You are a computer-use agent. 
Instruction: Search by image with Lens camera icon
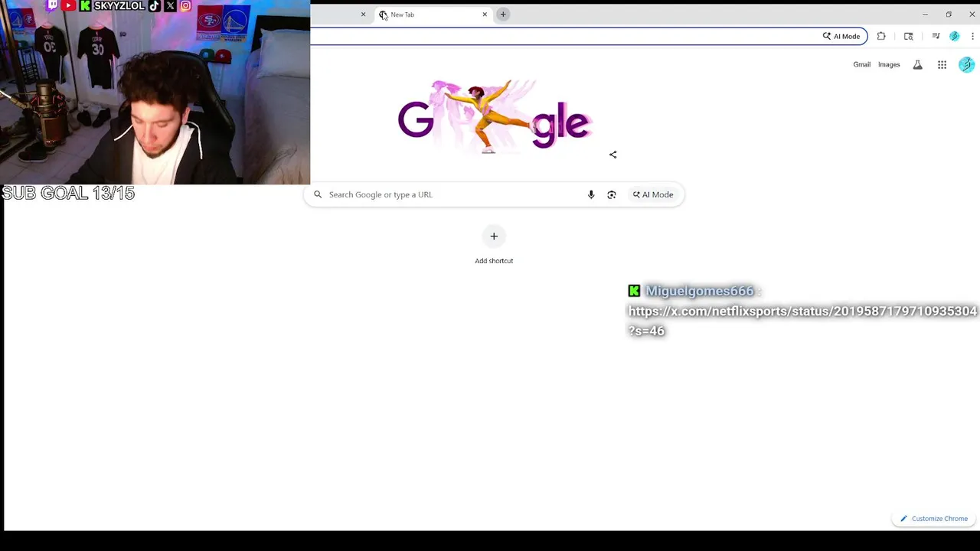pyautogui.click(x=612, y=194)
